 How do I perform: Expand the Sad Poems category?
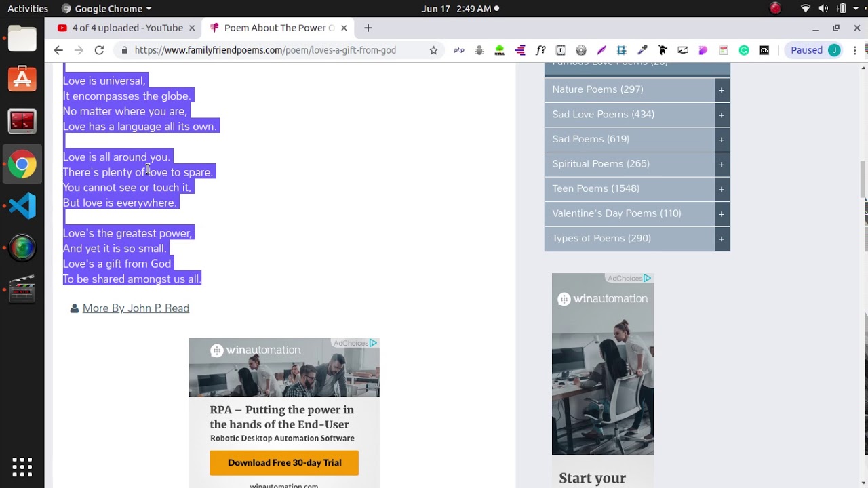point(722,139)
